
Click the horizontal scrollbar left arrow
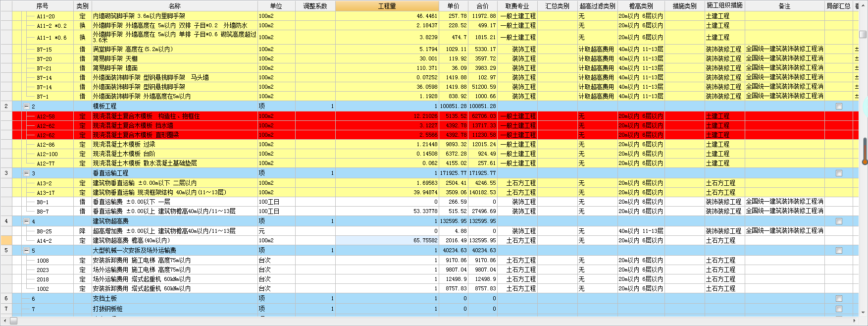[x=4, y=321]
